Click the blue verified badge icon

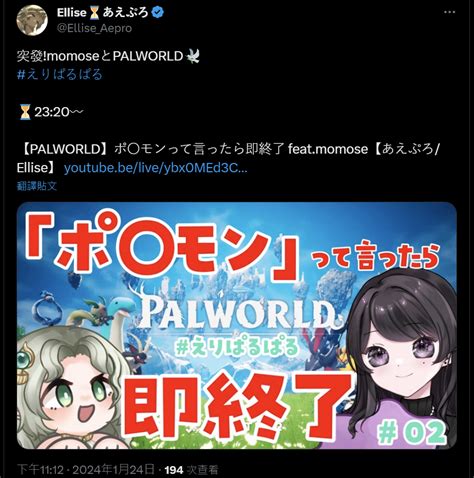[157, 13]
